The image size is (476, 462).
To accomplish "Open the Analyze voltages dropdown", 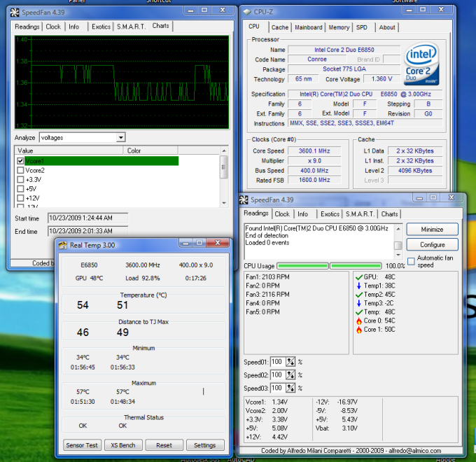I will (121, 137).
